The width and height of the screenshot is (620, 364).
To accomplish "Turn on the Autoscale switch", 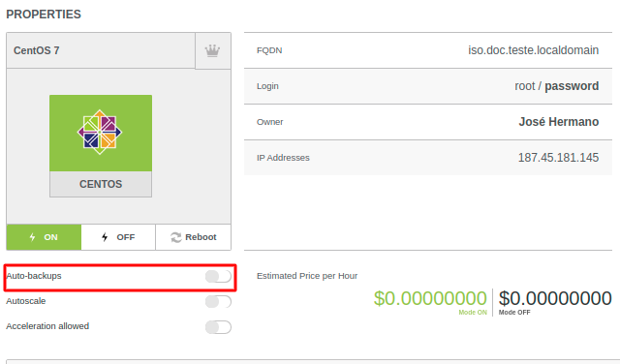I will coord(218,301).
